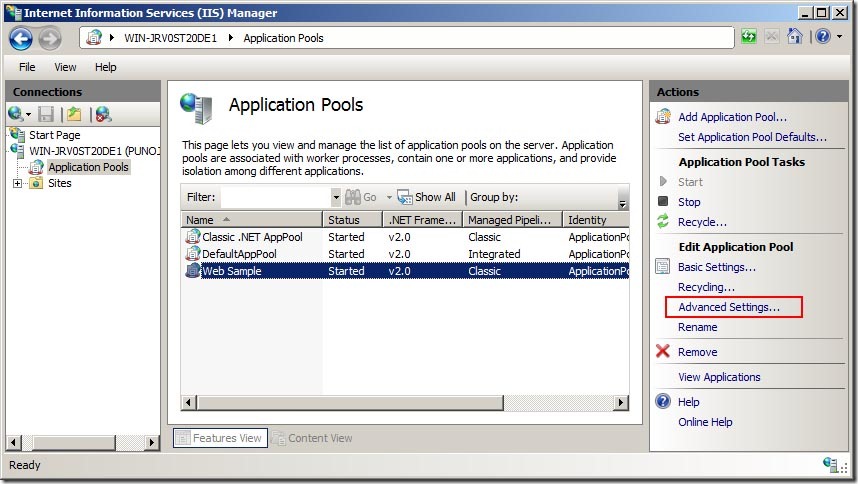858x484 pixels.
Task: Click inside the Filter text field
Action: pyautogui.click(x=276, y=197)
